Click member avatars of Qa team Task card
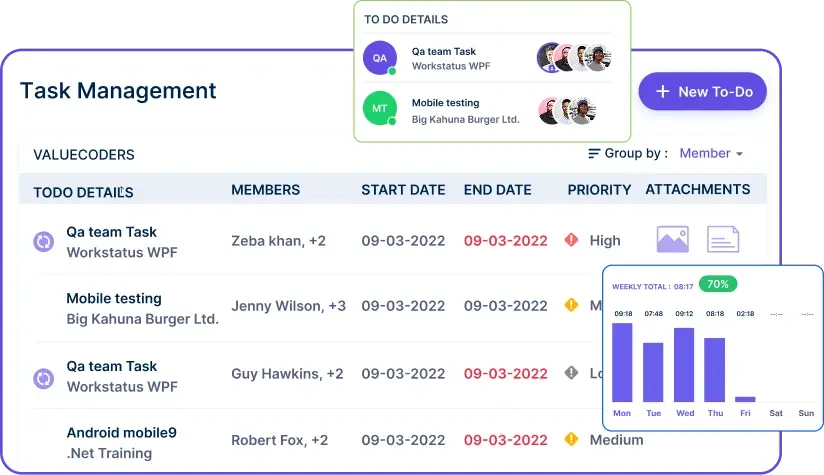The image size is (824, 475). point(575,57)
